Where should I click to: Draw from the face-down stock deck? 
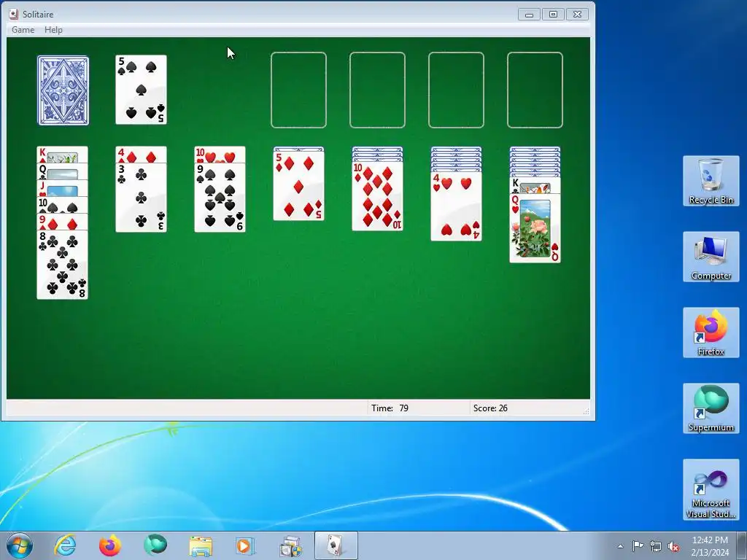pos(63,90)
